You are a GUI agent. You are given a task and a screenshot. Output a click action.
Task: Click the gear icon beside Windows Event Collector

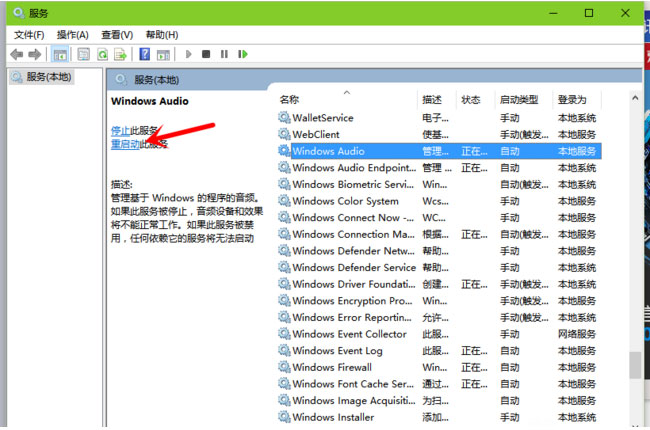284,334
